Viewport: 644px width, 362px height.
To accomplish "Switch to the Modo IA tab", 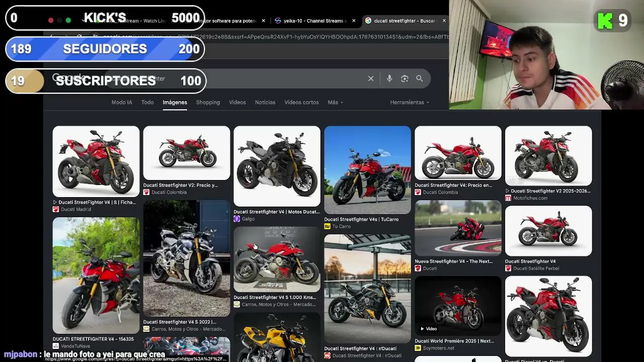I will point(122,102).
